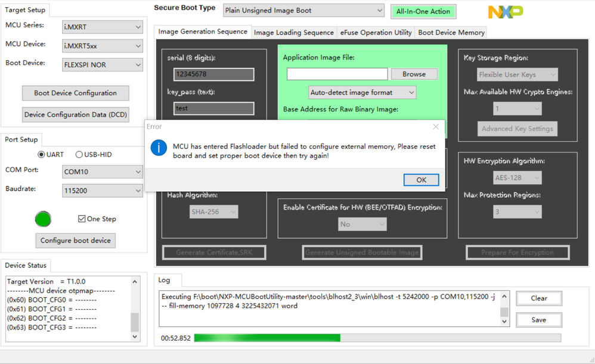Image resolution: width=595 pixels, height=364 pixels.
Task: Click Log scrollbar down arrow
Action: point(504,322)
